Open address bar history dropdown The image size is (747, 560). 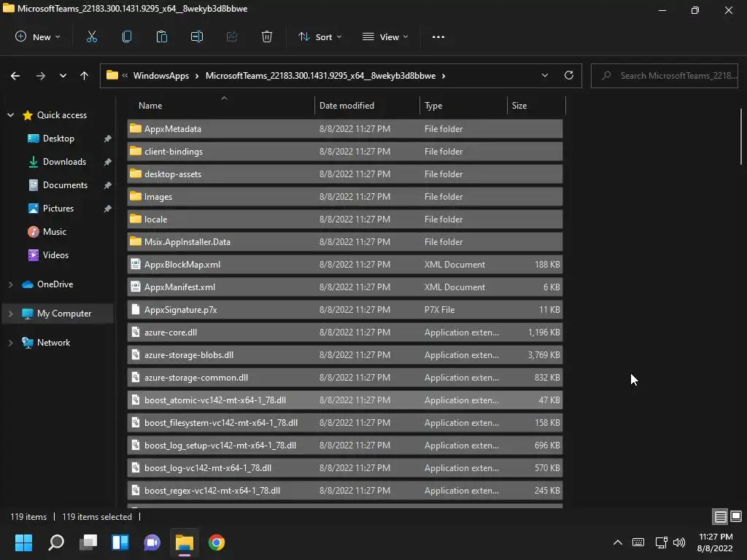(544, 75)
